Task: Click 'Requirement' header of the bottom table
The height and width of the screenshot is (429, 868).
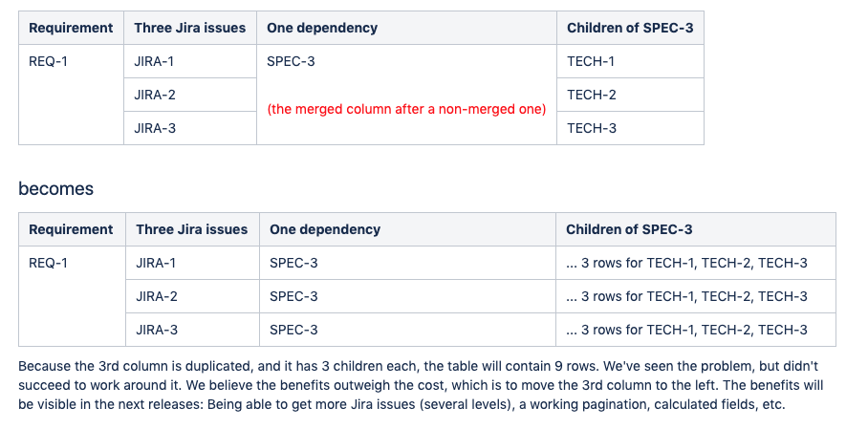Action: [71, 229]
